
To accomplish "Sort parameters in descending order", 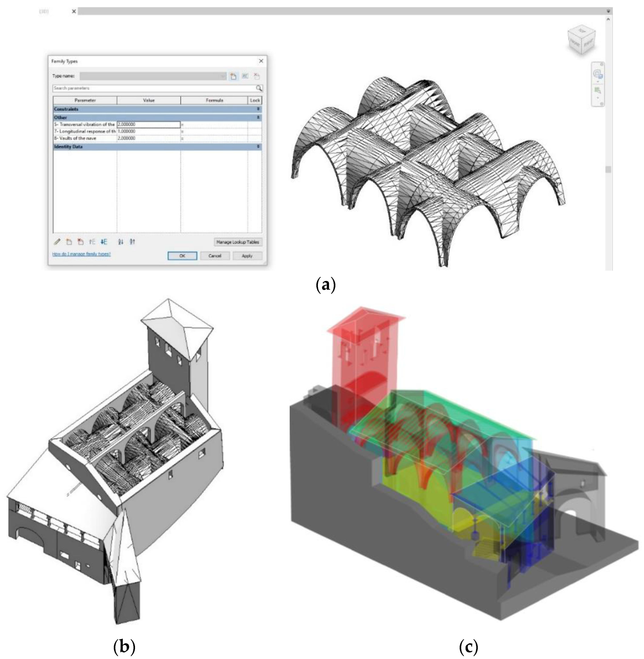I will (x=132, y=242).
